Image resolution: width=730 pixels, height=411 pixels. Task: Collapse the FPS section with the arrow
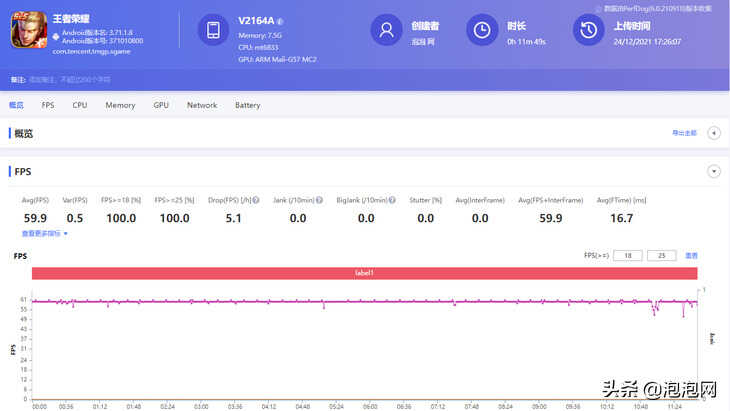[x=713, y=172]
